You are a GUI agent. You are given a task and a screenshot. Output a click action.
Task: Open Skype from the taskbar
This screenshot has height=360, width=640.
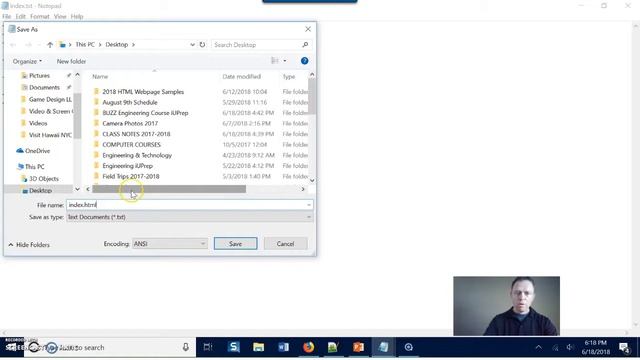click(233, 347)
